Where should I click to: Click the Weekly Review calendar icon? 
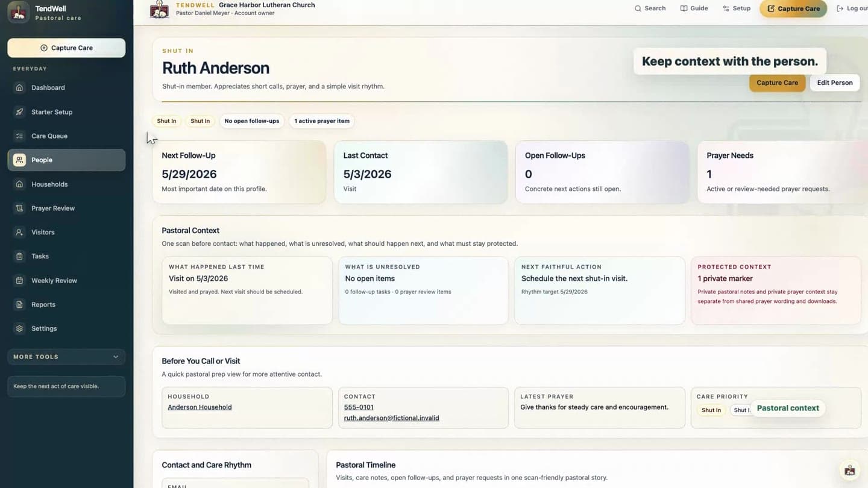click(19, 281)
